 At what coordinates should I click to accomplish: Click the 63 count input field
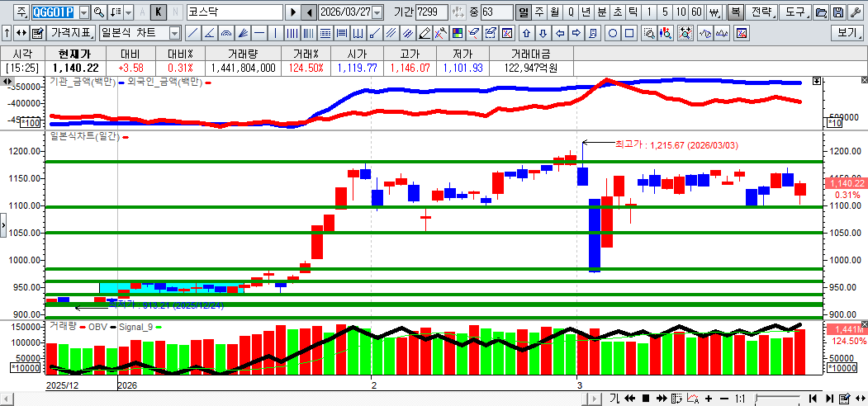496,12
